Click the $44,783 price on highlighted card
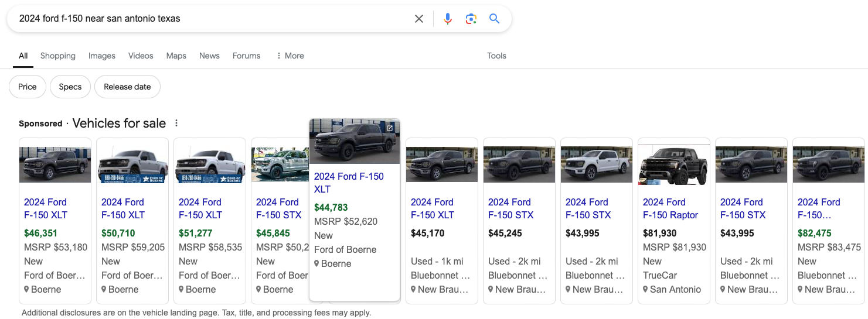868x319 pixels. coord(331,207)
